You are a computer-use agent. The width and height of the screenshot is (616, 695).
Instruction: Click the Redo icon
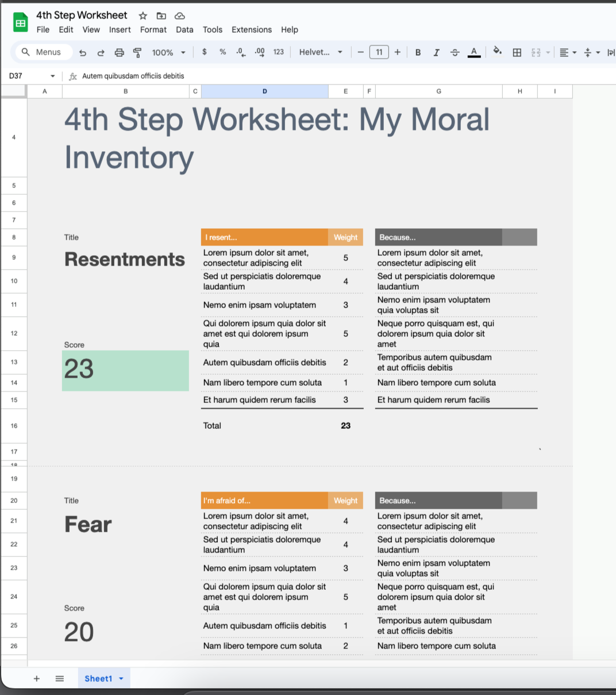point(101,52)
